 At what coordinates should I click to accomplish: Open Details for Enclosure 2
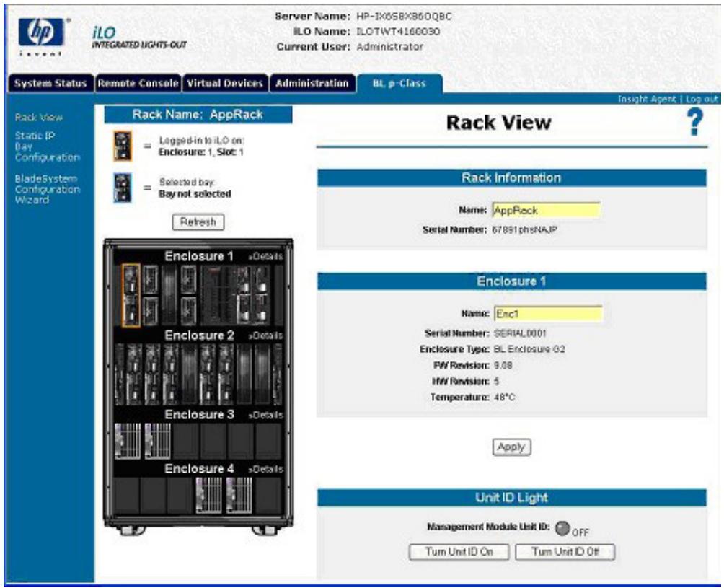click(x=265, y=335)
